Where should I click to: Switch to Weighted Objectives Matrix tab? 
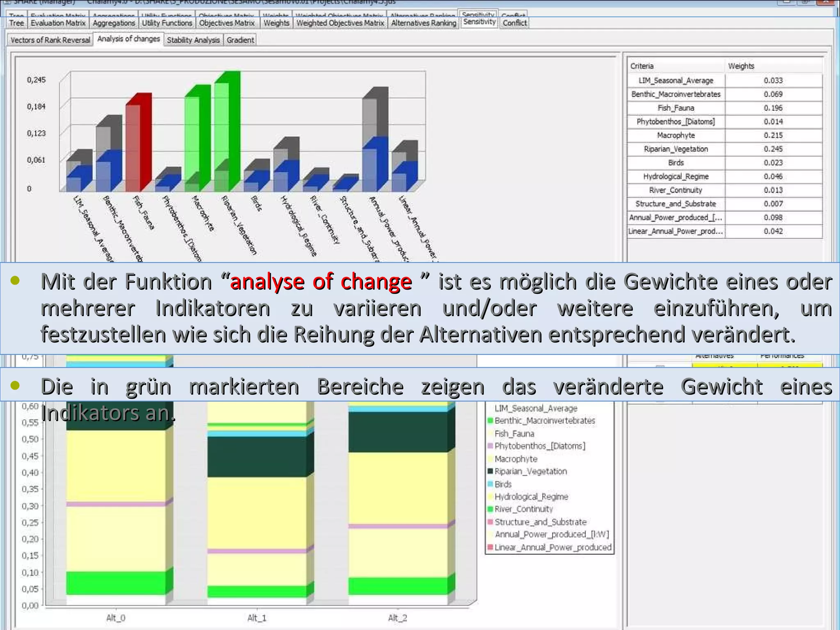click(x=340, y=23)
